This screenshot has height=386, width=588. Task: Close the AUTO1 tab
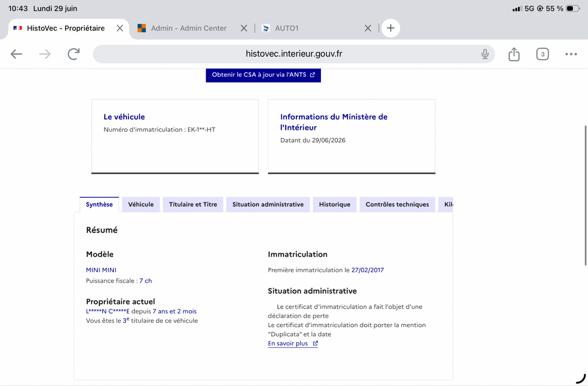coord(368,28)
